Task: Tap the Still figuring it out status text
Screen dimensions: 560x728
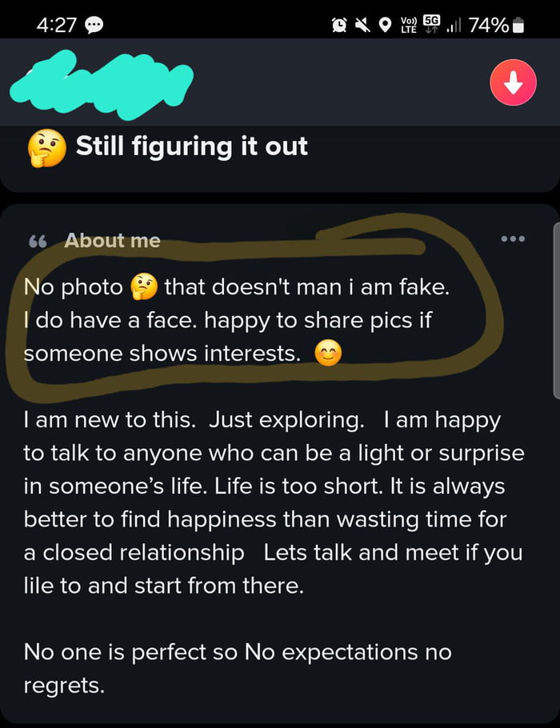Action: 191,146
